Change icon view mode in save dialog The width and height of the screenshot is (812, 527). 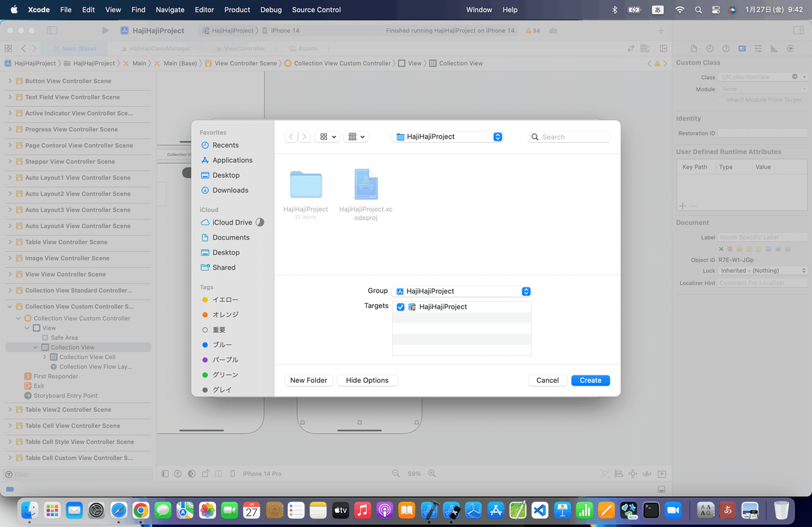tap(328, 137)
